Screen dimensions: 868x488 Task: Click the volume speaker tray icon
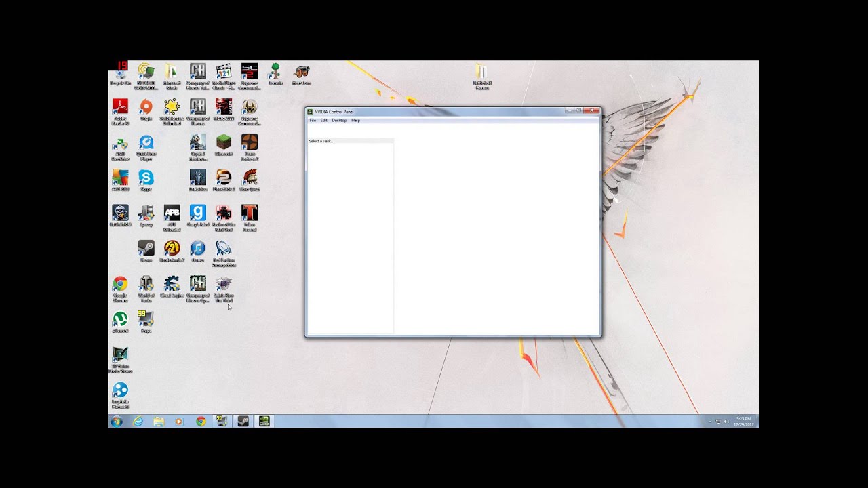pyautogui.click(x=726, y=422)
